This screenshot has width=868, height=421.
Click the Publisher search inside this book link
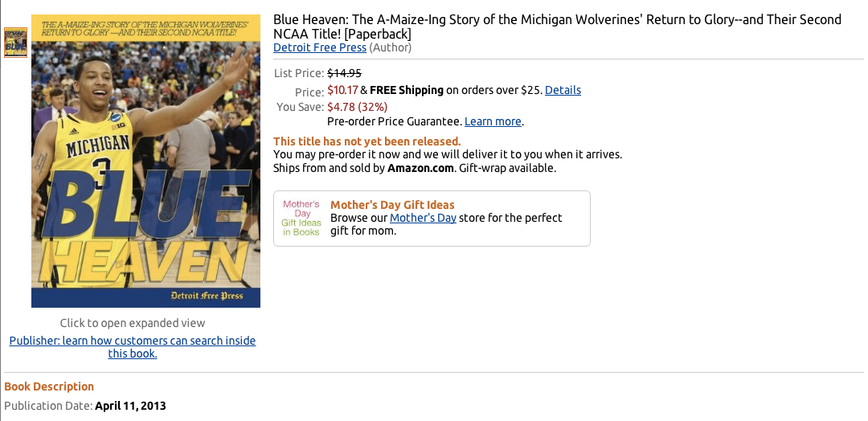click(x=133, y=347)
